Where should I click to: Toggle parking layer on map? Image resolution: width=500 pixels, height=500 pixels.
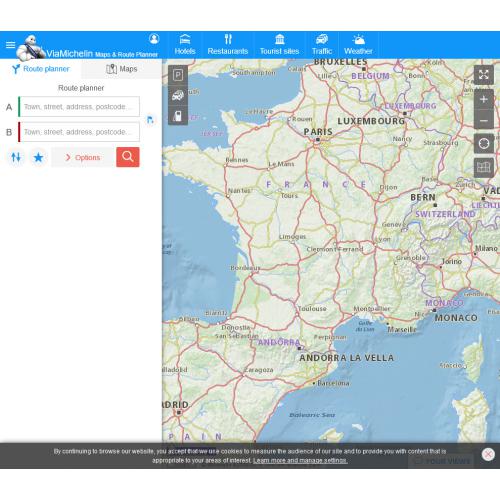[178, 75]
